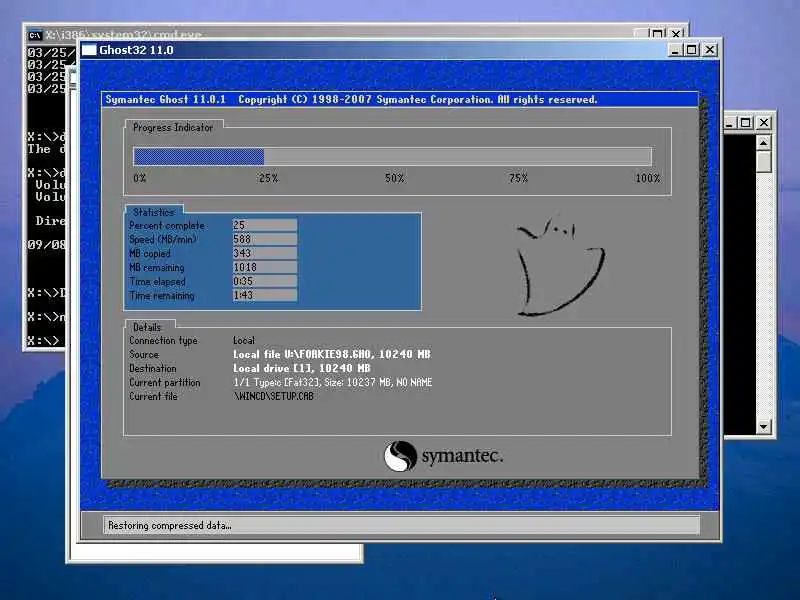This screenshot has width=800, height=600.
Task: Click the Destination Local drive [1] text
Action: click(x=302, y=368)
